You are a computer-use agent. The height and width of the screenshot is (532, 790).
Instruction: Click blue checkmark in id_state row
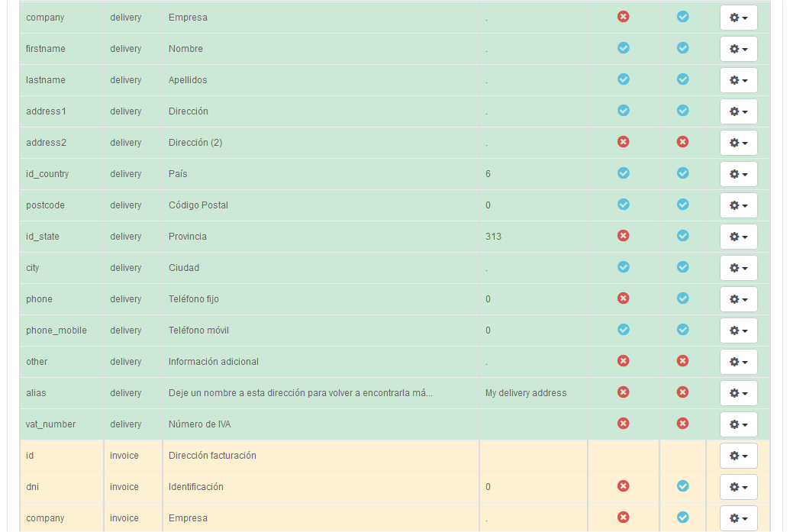(x=682, y=236)
